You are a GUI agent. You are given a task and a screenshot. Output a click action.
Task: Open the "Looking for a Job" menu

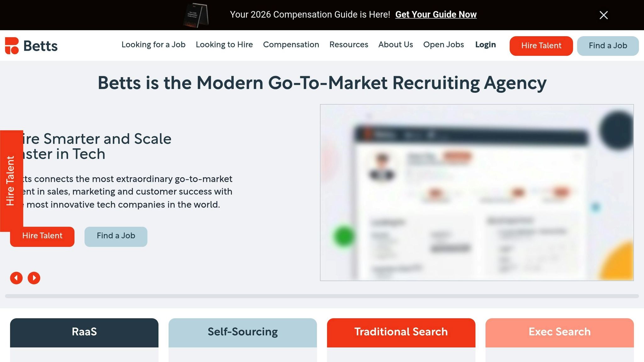153,45
